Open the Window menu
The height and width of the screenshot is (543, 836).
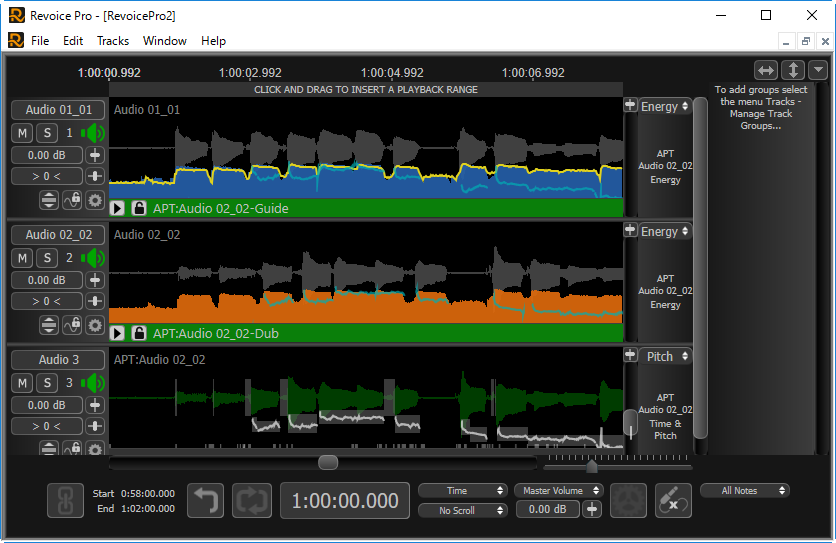(x=165, y=41)
